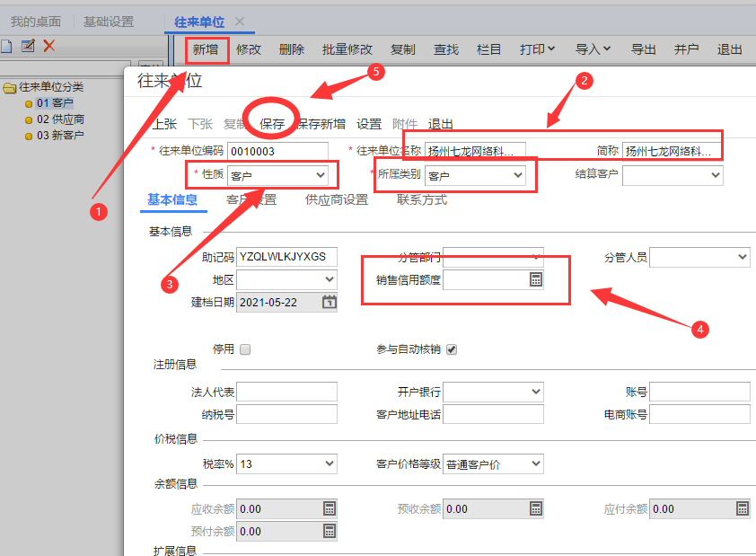This screenshot has height=556, width=756.
Task: Open calculator for 销售信用额度 field
Action: (536, 279)
